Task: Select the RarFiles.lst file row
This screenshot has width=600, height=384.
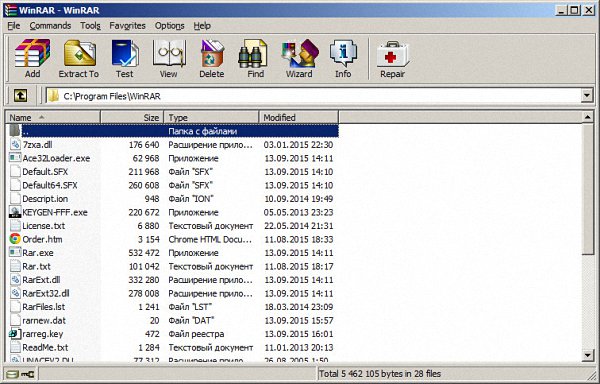Action: pyautogui.click(x=172, y=307)
